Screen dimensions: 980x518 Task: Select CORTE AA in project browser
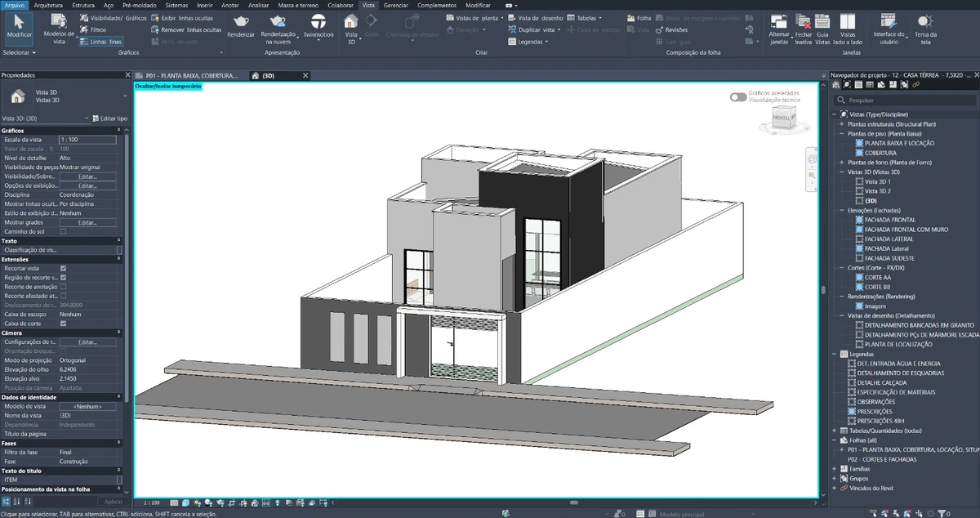pos(878,277)
